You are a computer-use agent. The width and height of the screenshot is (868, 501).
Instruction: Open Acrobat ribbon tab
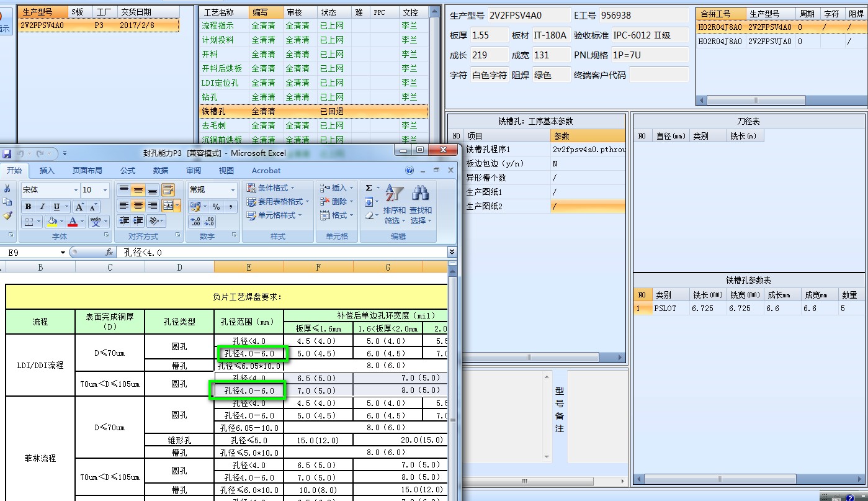tap(266, 170)
